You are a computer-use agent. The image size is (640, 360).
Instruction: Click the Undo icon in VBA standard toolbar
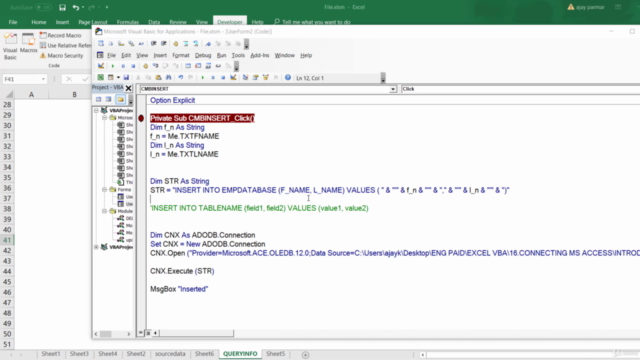point(180,78)
